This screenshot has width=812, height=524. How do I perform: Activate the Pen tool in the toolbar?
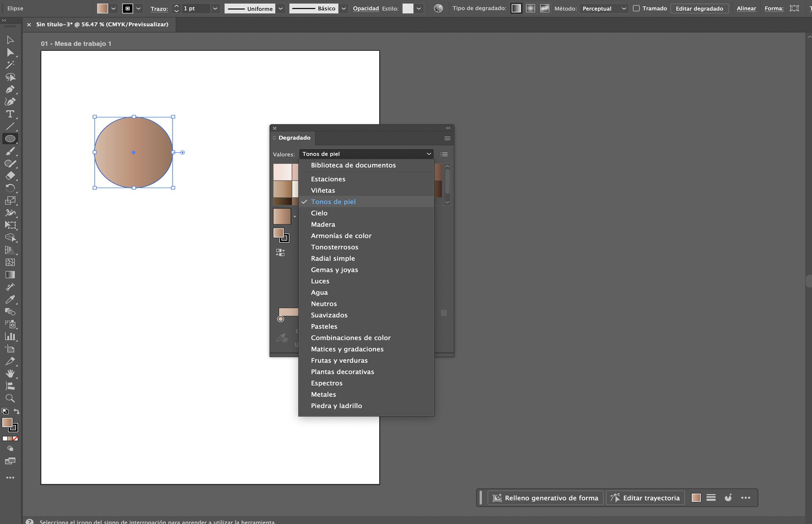[10, 89]
